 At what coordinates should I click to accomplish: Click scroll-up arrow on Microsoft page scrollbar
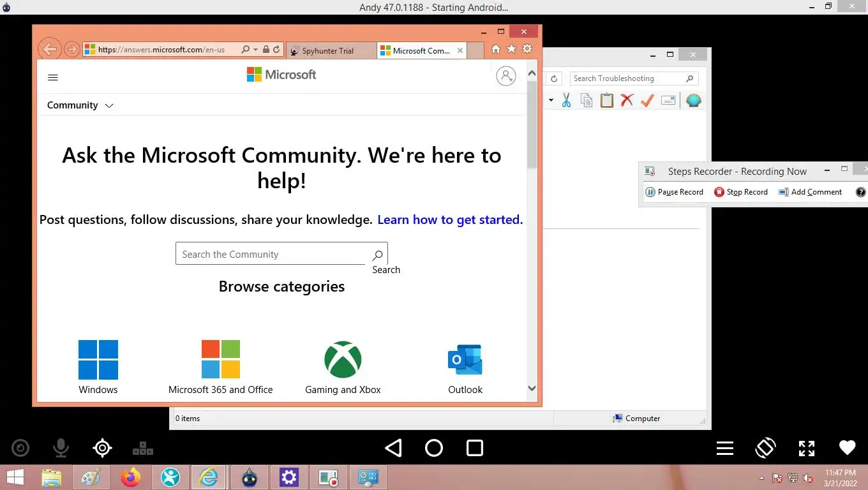pyautogui.click(x=532, y=73)
